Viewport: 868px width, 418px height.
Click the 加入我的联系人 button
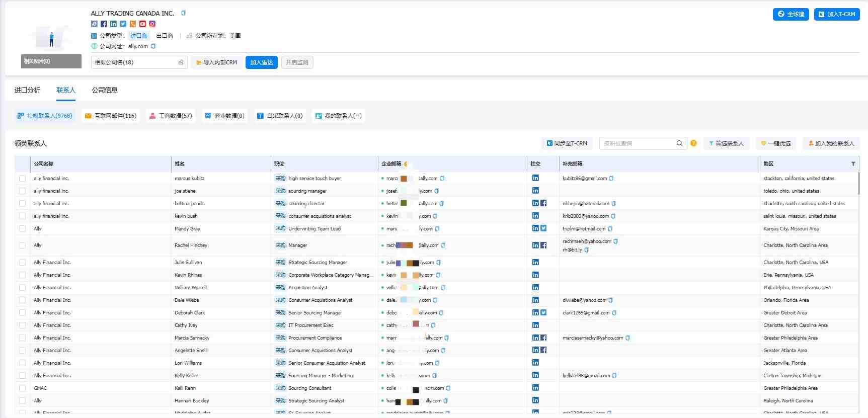point(831,143)
